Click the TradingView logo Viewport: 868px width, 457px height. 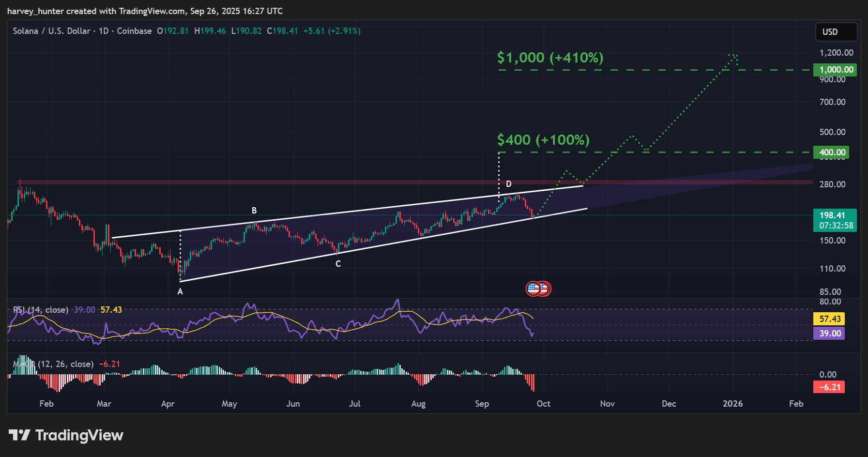point(66,435)
